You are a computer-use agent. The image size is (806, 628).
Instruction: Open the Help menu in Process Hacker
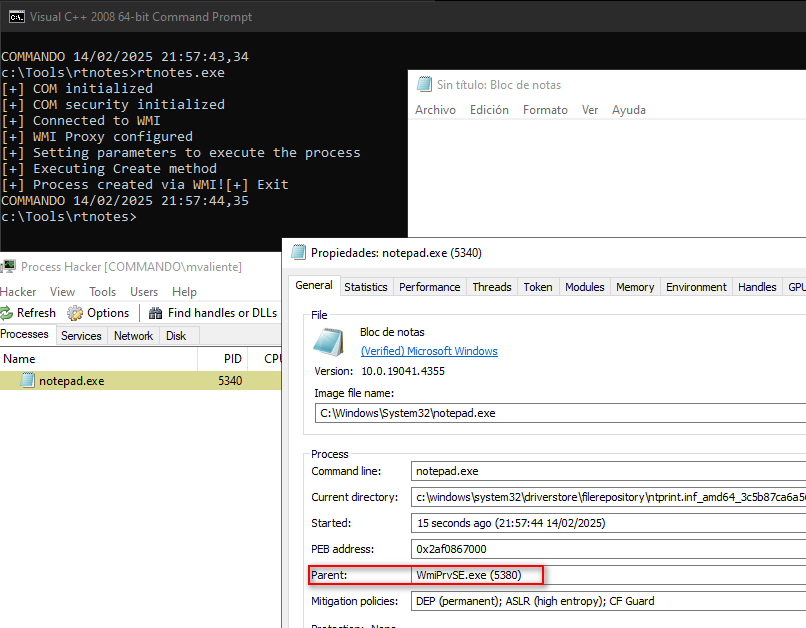point(184,292)
